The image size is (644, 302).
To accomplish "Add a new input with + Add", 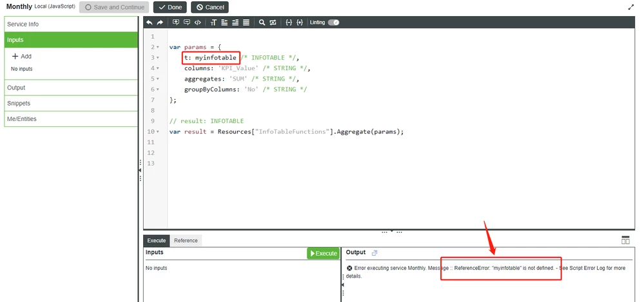I will 22,56.
